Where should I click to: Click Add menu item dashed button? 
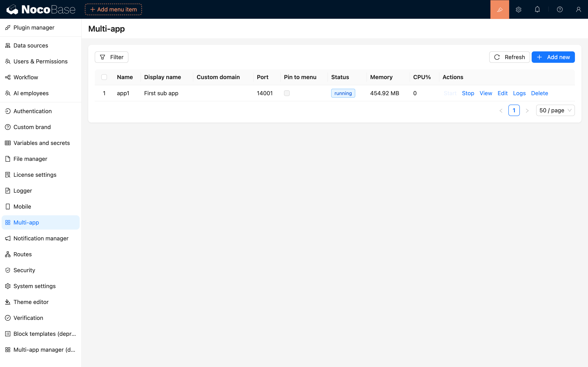(113, 9)
